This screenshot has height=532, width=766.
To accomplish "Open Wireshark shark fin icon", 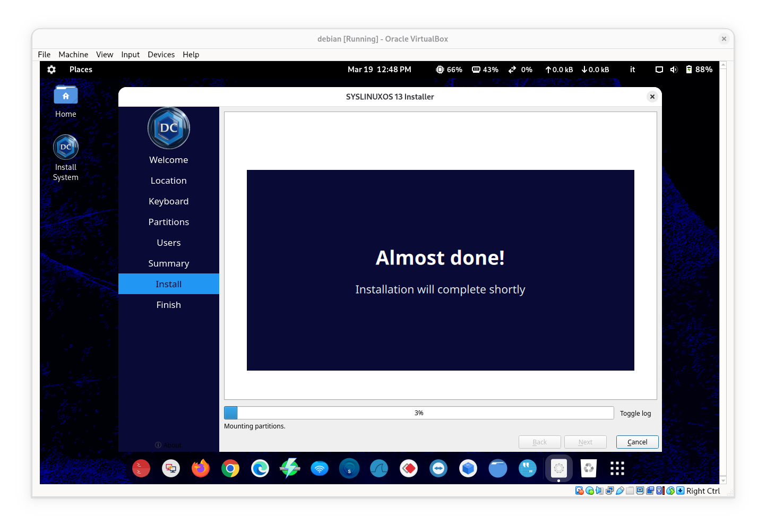I will click(x=379, y=468).
